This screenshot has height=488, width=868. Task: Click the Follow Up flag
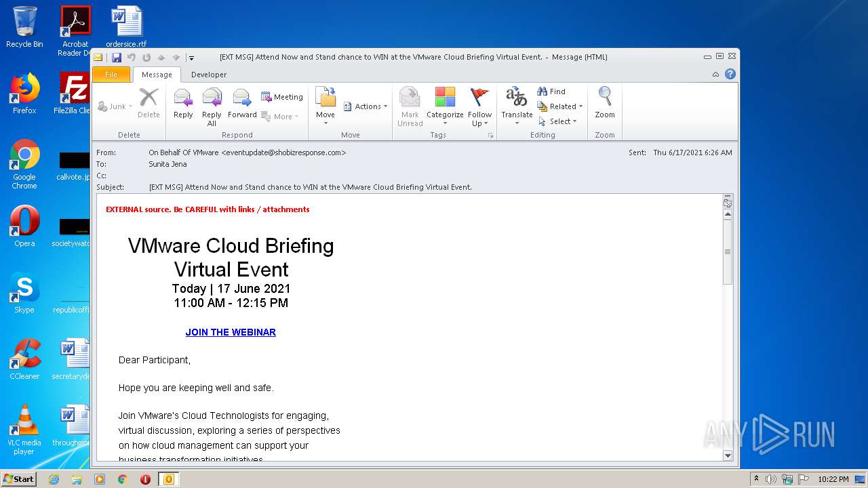(x=479, y=107)
